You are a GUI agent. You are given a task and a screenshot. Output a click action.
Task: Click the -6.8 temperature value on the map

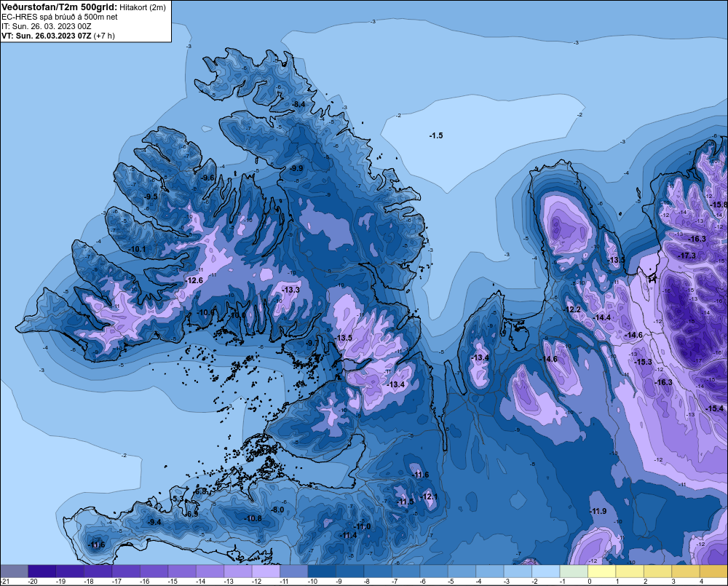tap(201, 491)
